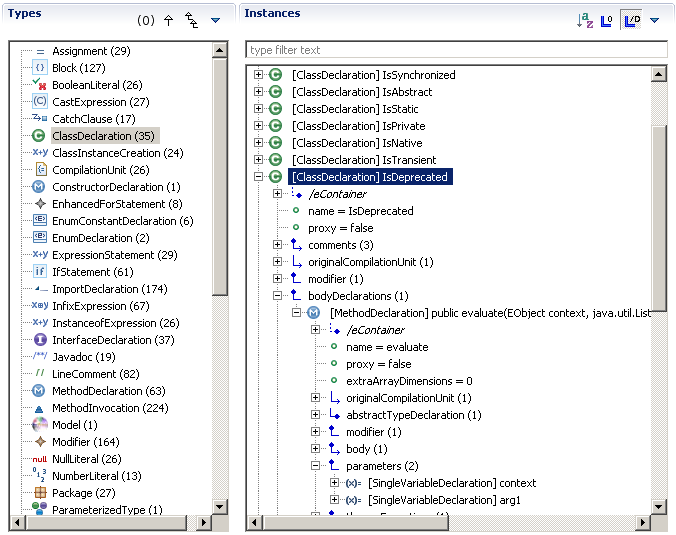Expand the IsStatic class declaration node
The image size is (676, 535).
click(258, 109)
